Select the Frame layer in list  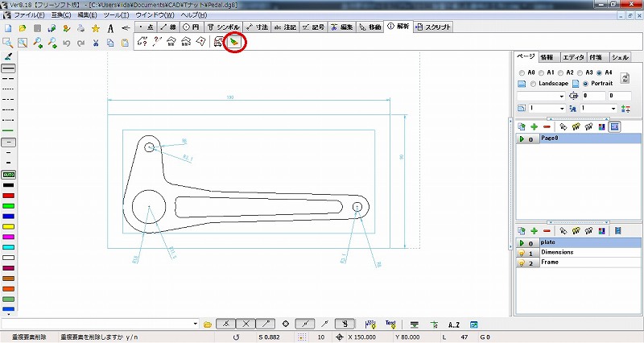coord(550,262)
